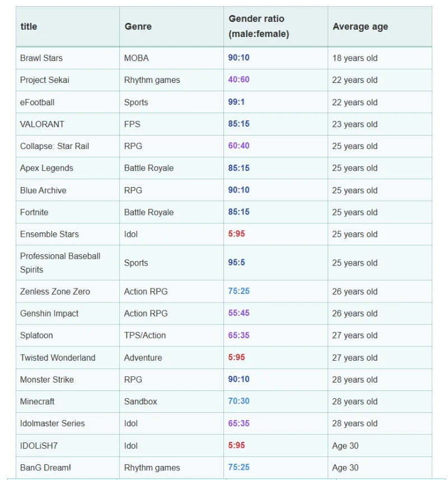Select the 'BanG Dream!' title cell

(x=68, y=468)
